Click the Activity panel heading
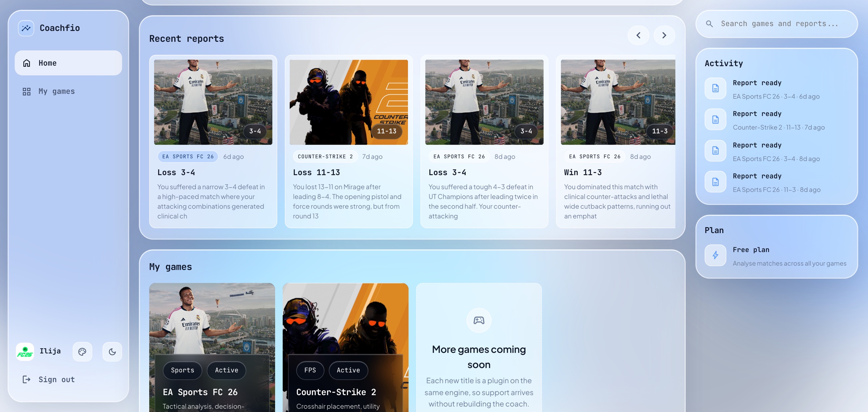Screen dimensions: 868x412 click(724, 63)
